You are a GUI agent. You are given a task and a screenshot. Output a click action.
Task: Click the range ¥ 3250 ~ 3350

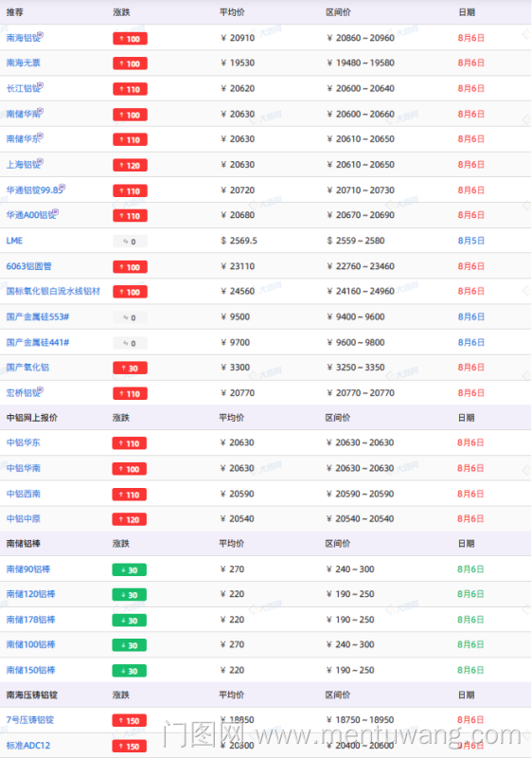(356, 368)
